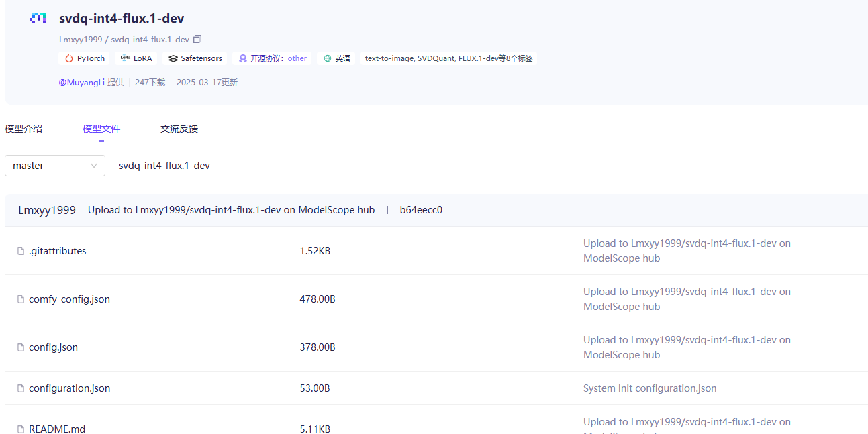This screenshot has height=434, width=868.
Task: Click the globe language icon
Action: [328, 58]
